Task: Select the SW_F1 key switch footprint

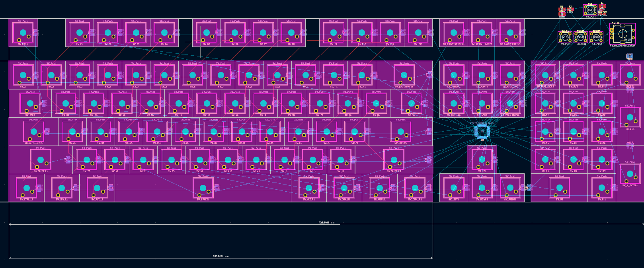Action: click(80, 33)
